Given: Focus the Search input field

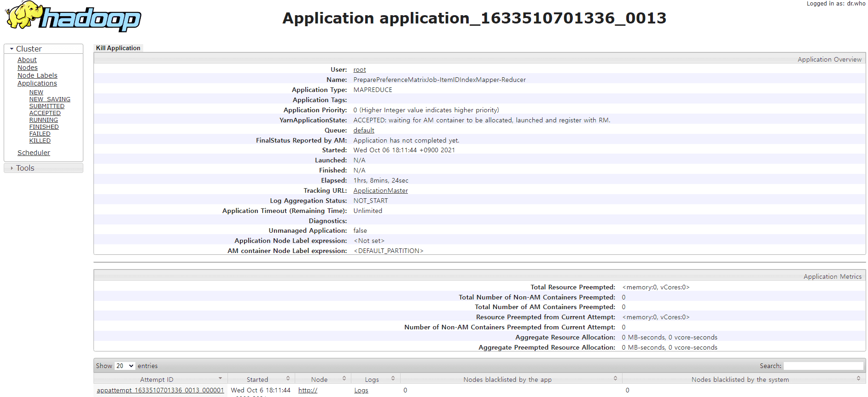Looking at the screenshot, I should coord(823,366).
